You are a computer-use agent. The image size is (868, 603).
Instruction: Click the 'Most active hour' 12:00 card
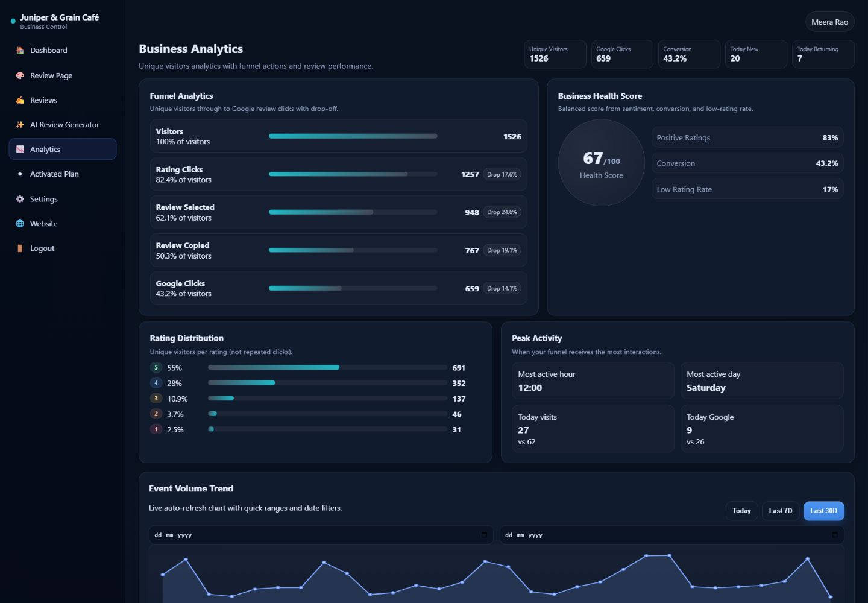coord(593,380)
